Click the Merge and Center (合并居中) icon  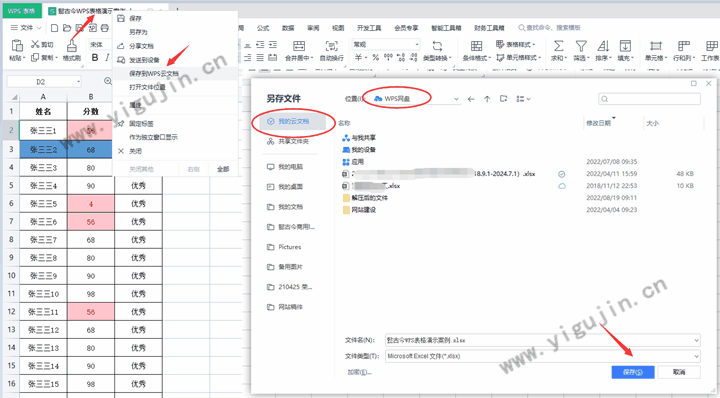[x=299, y=45]
